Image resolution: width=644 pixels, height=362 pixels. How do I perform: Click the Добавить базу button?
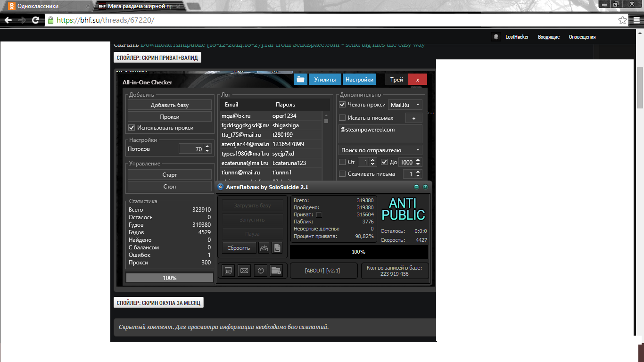point(170,105)
